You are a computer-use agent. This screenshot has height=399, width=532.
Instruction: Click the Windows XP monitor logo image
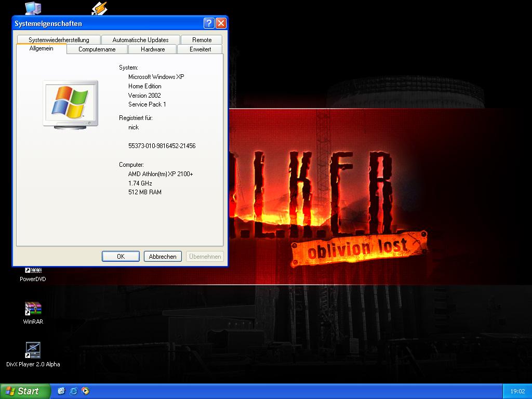[x=71, y=104]
